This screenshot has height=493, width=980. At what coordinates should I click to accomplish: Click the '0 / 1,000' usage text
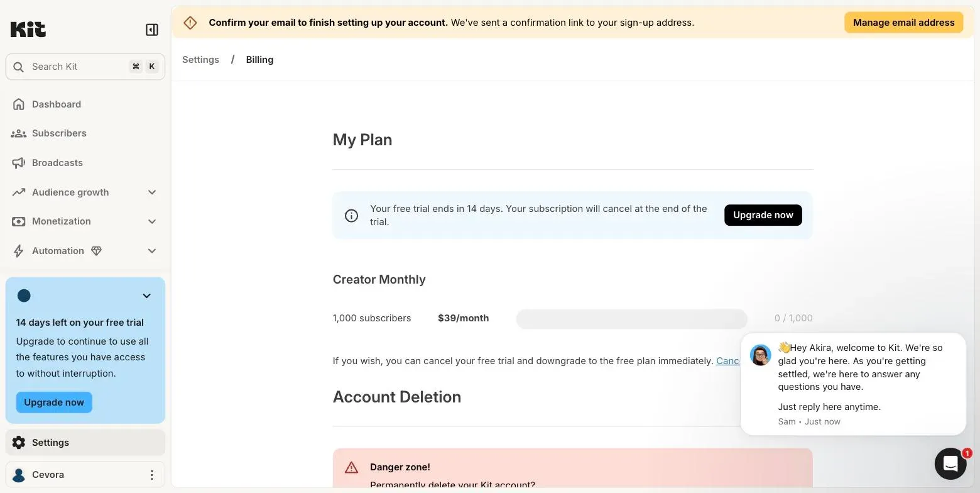click(x=793, y=318)
